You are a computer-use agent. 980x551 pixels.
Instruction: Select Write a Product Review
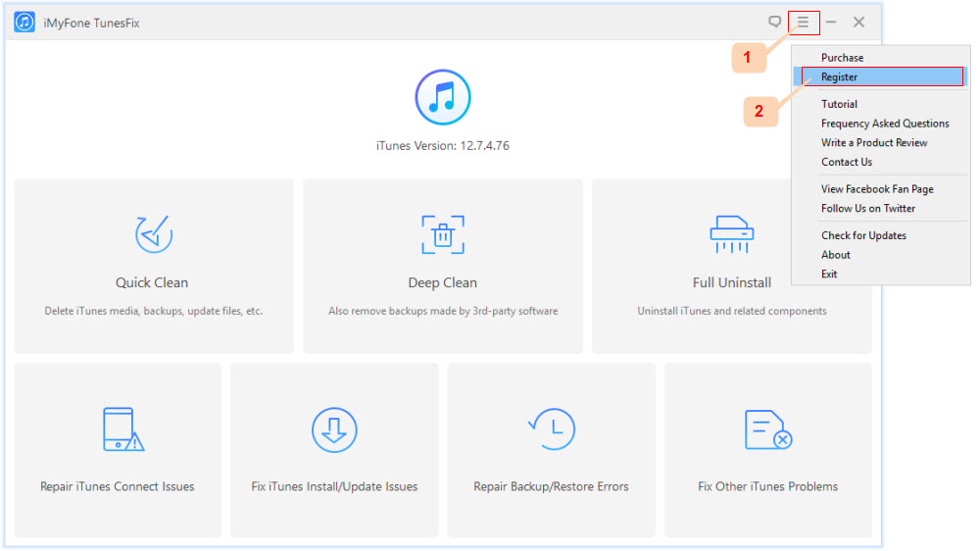click(x=874, y=142)
